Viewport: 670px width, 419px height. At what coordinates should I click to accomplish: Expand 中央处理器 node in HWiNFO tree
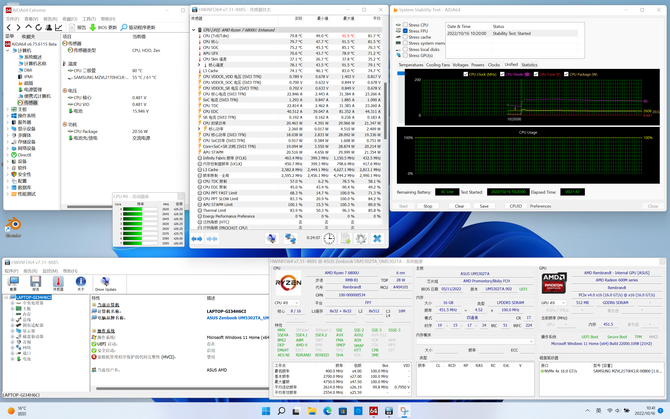tap(12, 303)
